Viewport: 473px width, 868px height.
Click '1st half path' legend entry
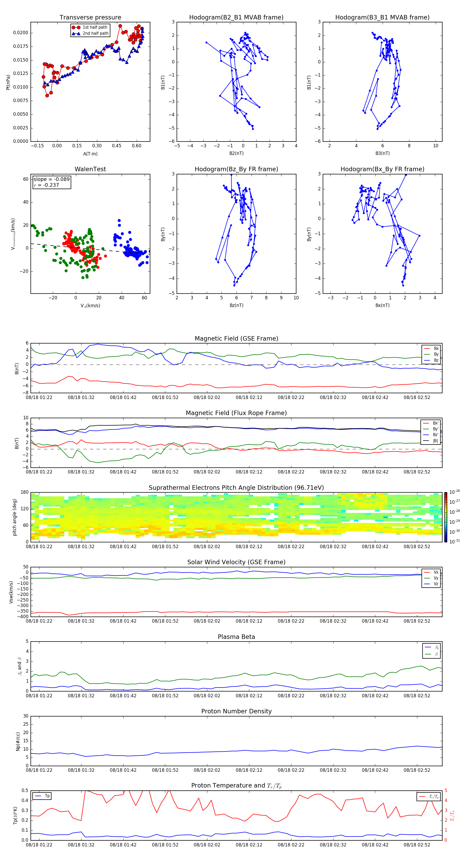tap(90, 27)
